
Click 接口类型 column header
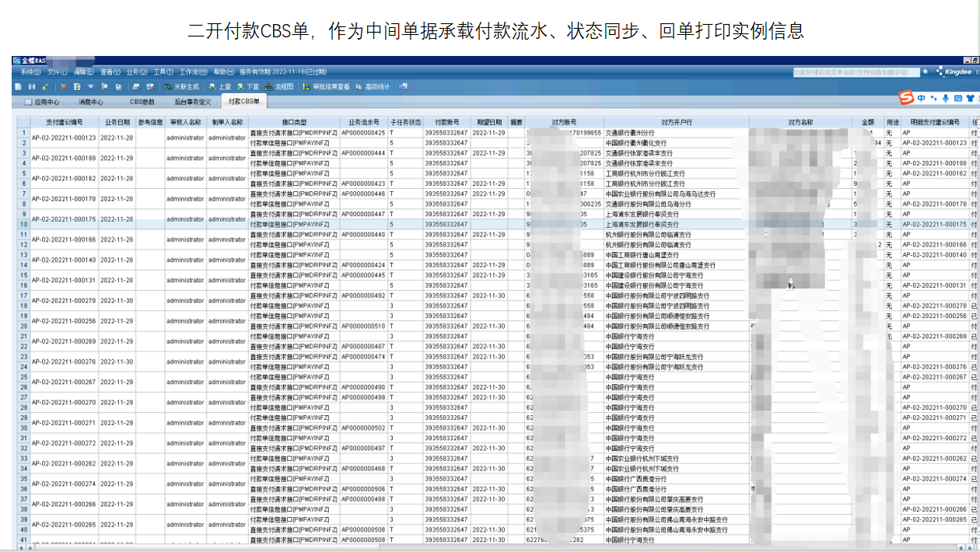[294, 123]
